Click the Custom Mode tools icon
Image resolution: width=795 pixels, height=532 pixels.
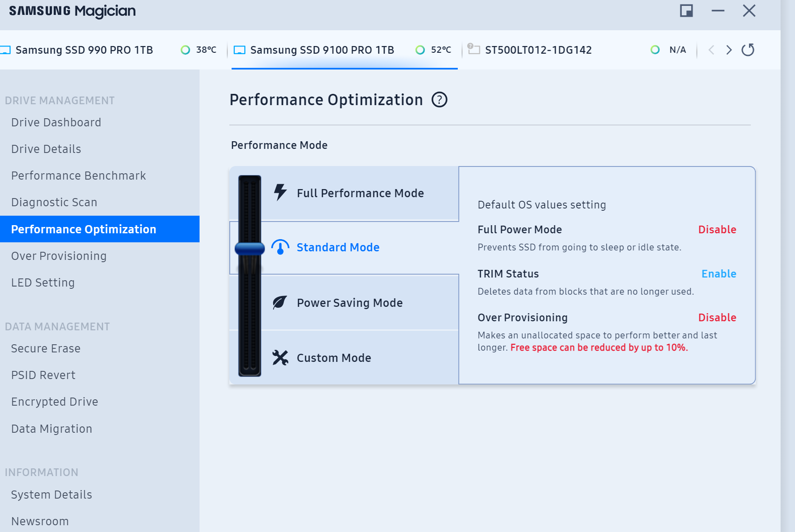click(x=280, y=358)
